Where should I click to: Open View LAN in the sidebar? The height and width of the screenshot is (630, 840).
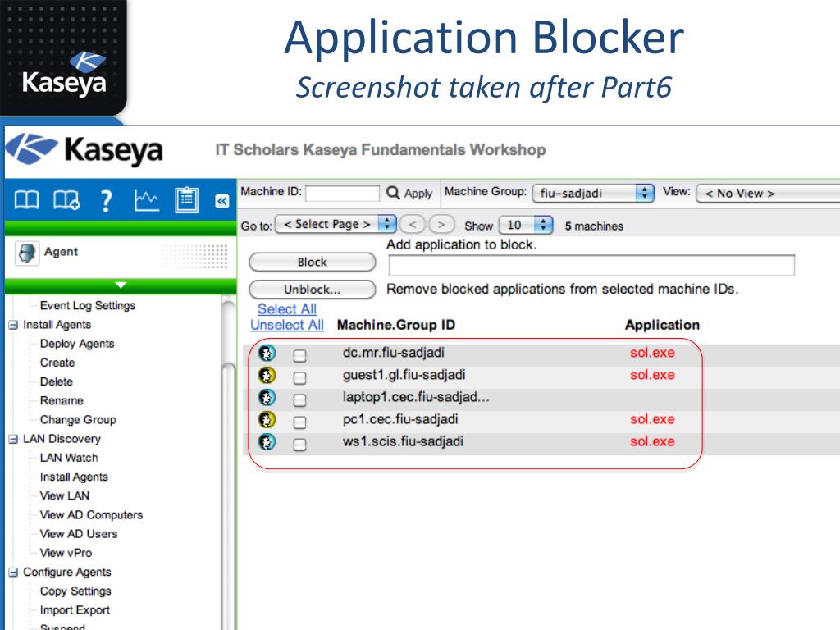tap(65, 496)
